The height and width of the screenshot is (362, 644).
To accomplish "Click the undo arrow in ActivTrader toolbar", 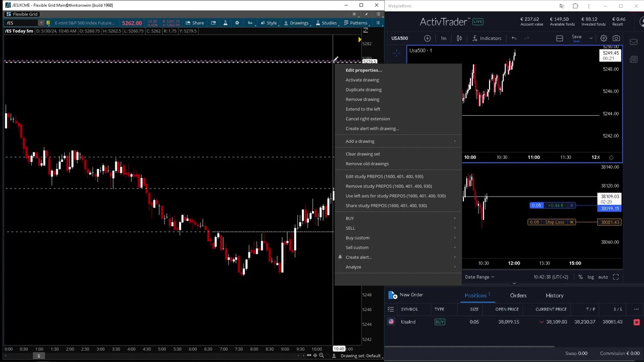I will (x=514, y=38).
